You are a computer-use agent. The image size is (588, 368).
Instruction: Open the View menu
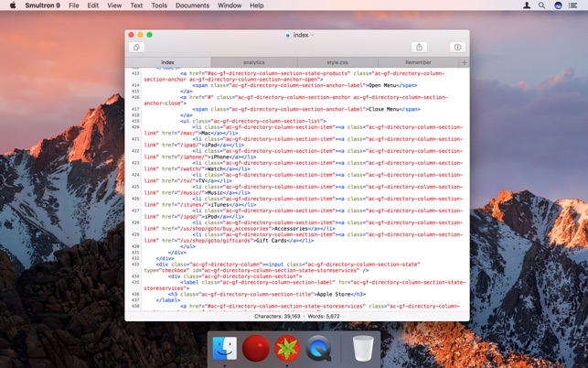(x=114, y=5)
